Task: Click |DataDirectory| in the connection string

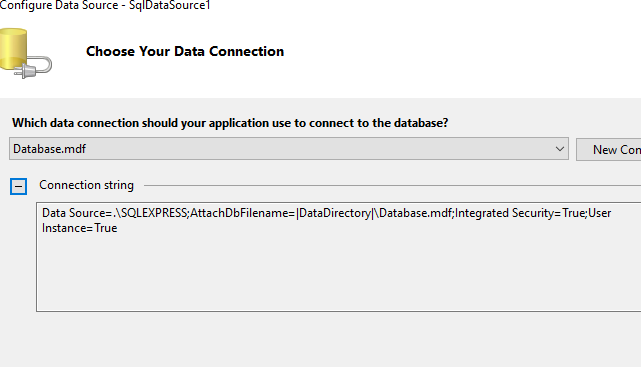Action: coord(335,213)
